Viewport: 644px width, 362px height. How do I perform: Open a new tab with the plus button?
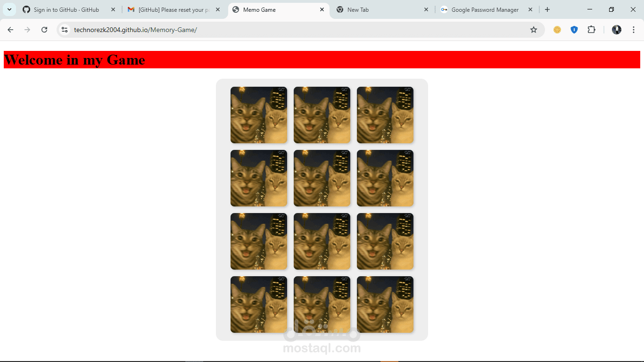pos(547,9)
